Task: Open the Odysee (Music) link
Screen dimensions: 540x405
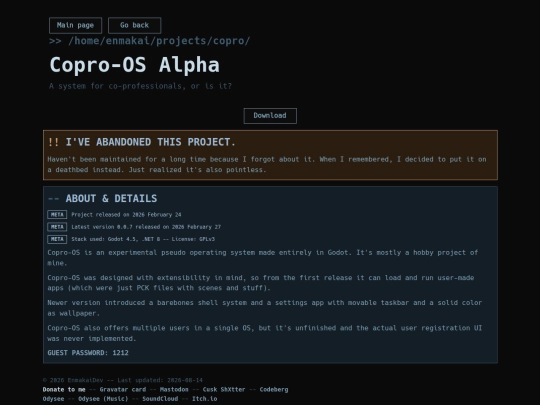Action: click(x=103, y=399)
